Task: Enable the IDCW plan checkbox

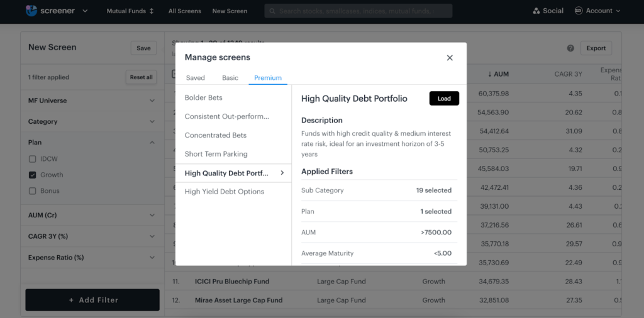Action: pos(33,159)
